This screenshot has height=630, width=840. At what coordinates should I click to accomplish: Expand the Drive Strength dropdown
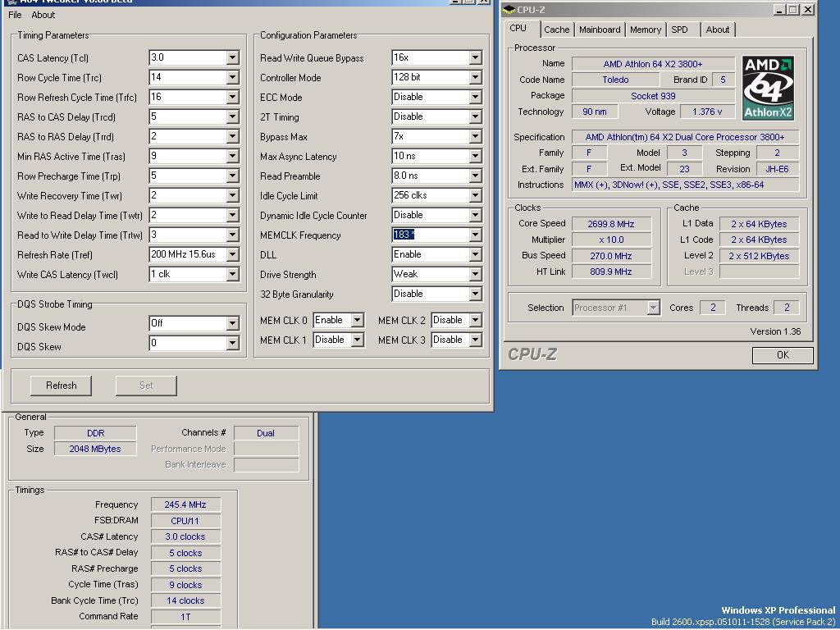pyautogui.click(x=475, y=274)
